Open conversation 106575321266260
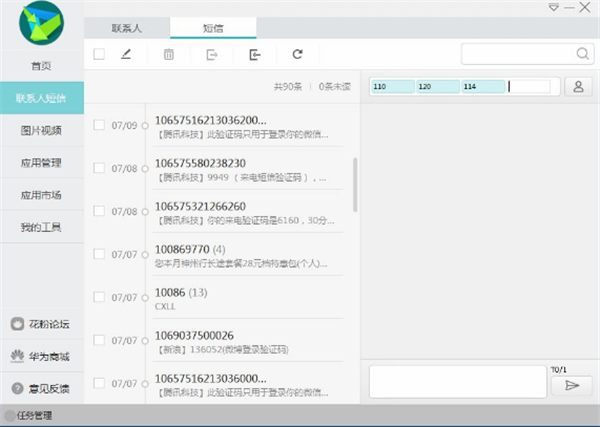This screenshot has width=600, height=427. [x=248, y=212]
